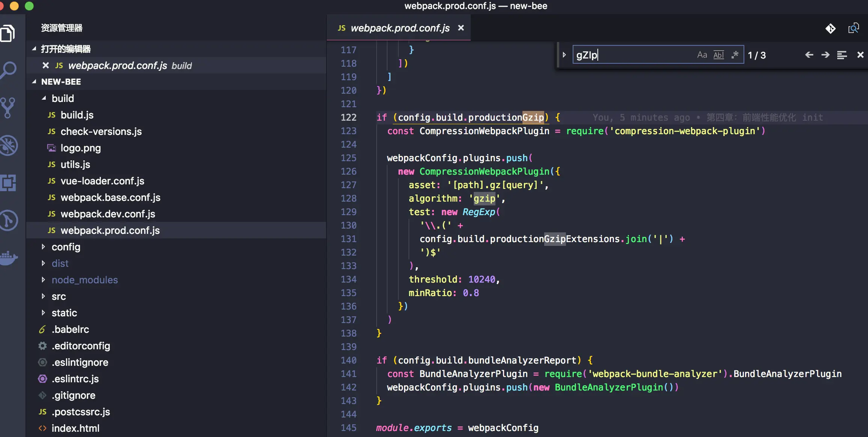Open webpack.base.conf.js from the explorer

(110, 198)
